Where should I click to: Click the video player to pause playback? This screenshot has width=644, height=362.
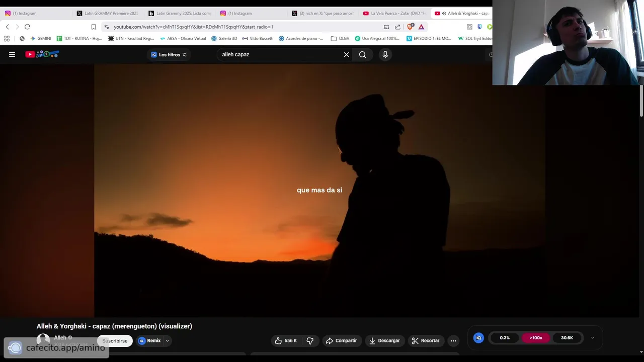click(x=319, y=191)
